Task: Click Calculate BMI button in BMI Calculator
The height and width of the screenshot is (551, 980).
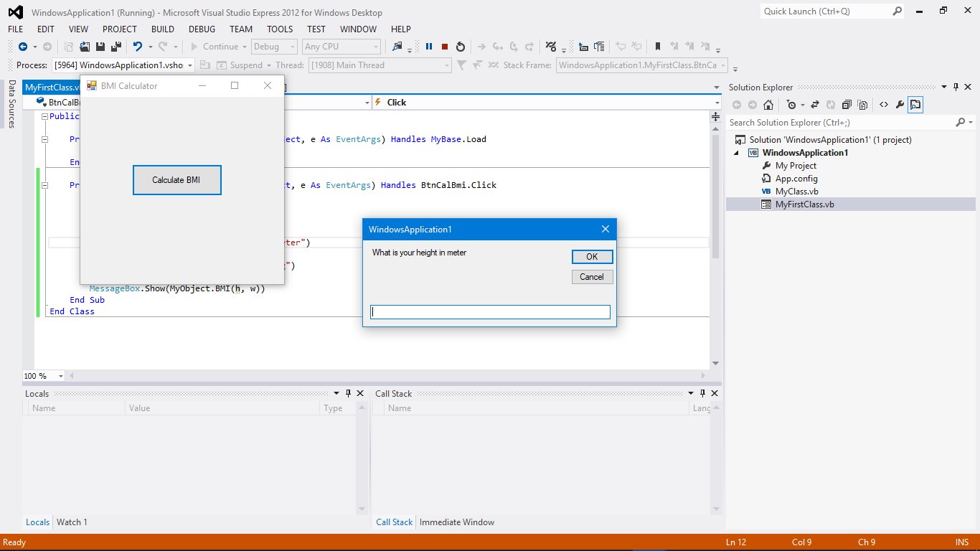Action: (x=177, y=180)
